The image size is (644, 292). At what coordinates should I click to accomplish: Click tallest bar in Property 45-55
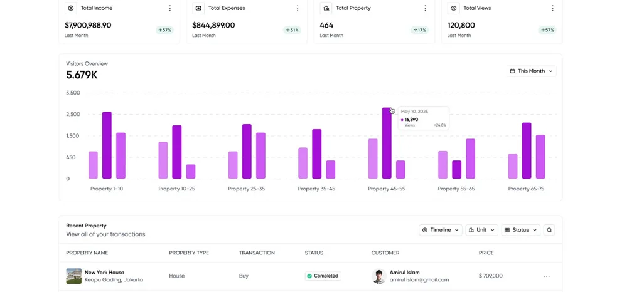(x=387, y=143)
